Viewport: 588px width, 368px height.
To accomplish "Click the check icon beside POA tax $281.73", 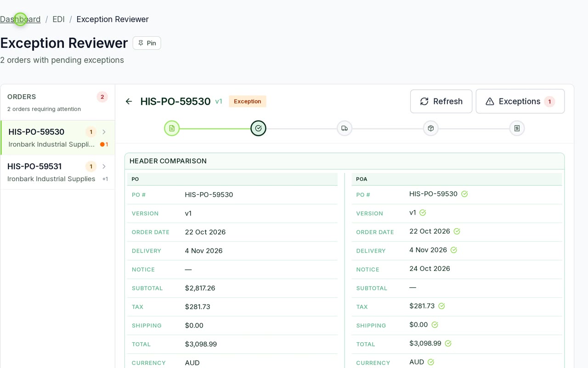I will coord(441,306).
